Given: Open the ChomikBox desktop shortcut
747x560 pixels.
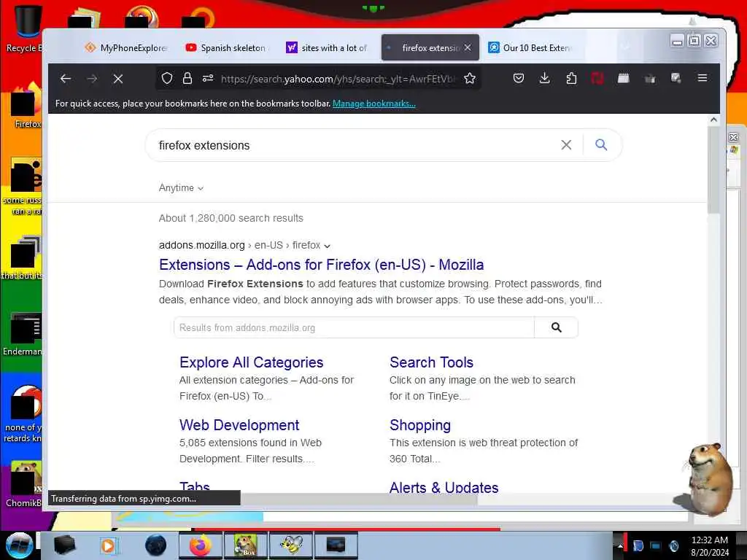Looking at the screenshot, I should coord(24,485).
